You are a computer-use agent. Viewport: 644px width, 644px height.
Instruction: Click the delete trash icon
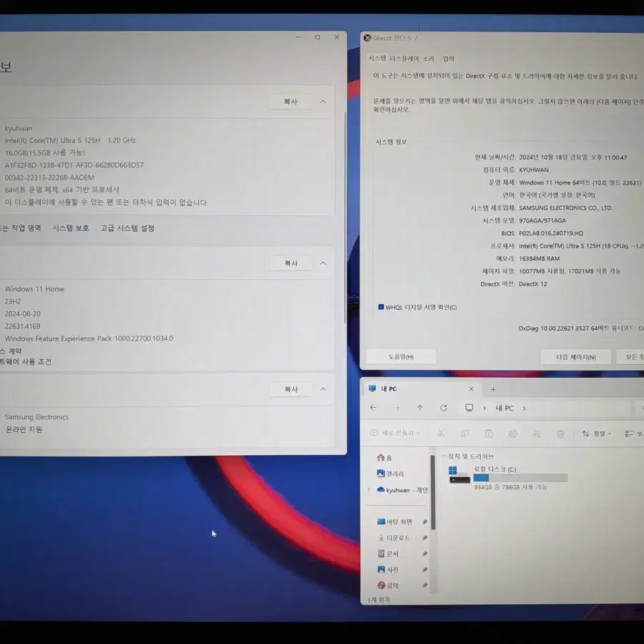(x=560, y=434)
